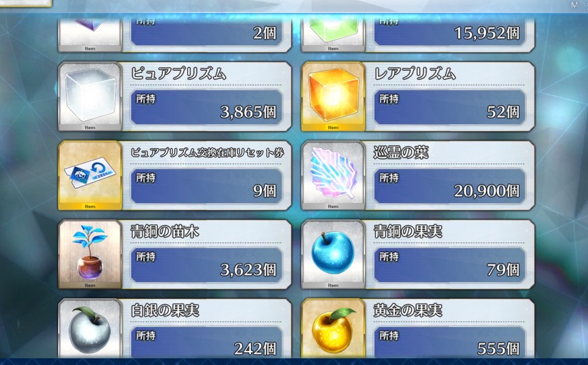The height and width of the screenshot is (365, 588).
Task: Click the Pure Prism white cube icon
Action: [x=90, y=97]
